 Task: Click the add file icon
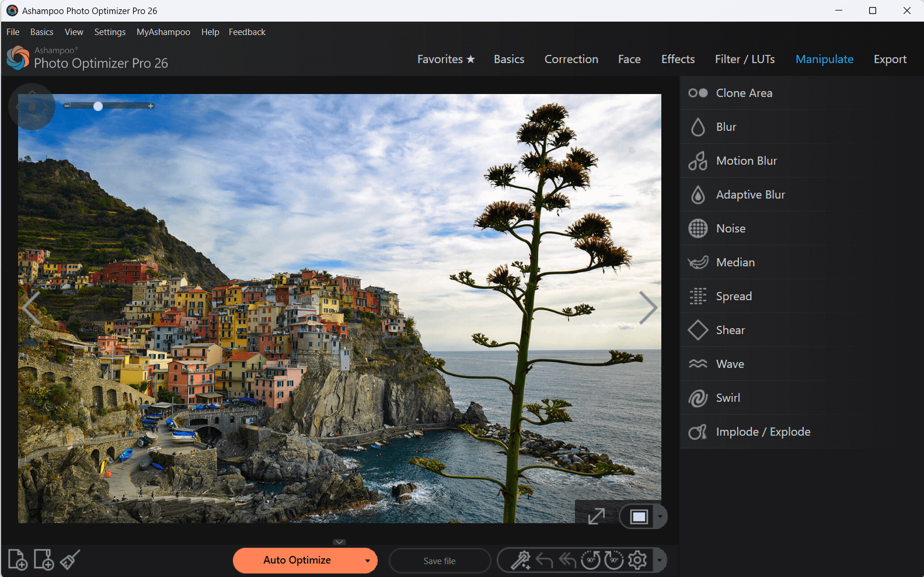coord(18,559)
